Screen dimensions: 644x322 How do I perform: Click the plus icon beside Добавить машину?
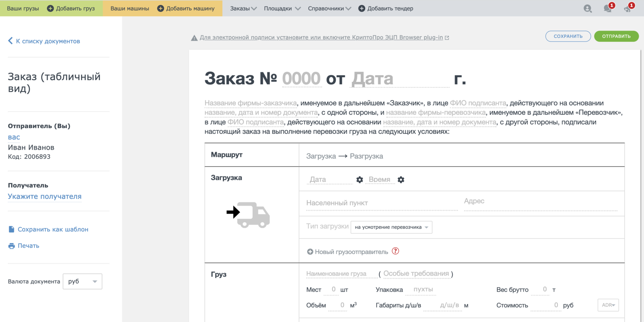point(161,8)
